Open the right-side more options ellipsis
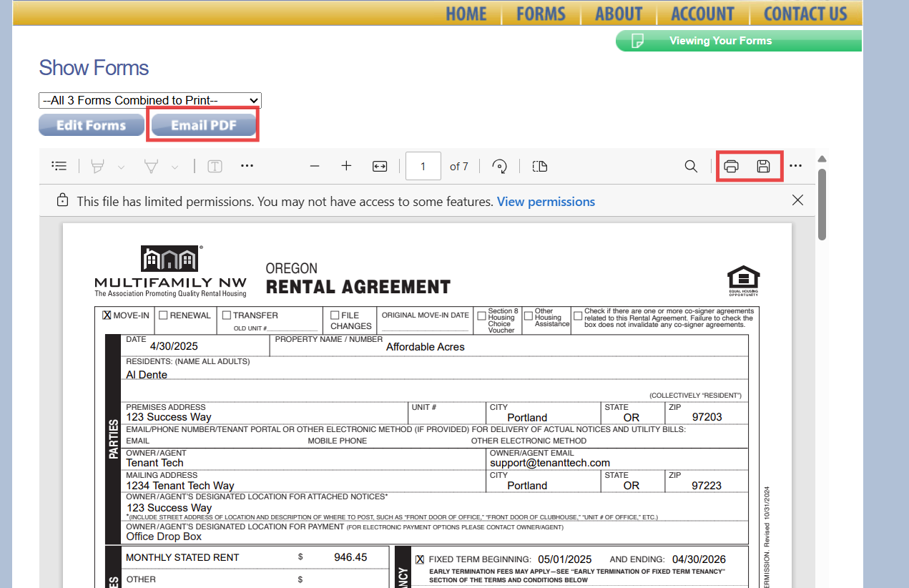Image resolution: width=909 pixels, height=588 pixels. pos(795,166)
